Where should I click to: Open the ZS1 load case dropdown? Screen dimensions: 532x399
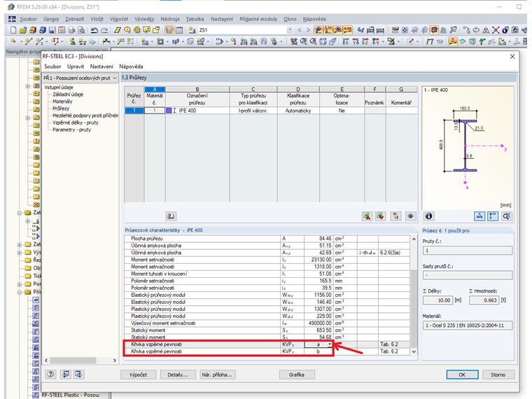[x=290, y=30]
